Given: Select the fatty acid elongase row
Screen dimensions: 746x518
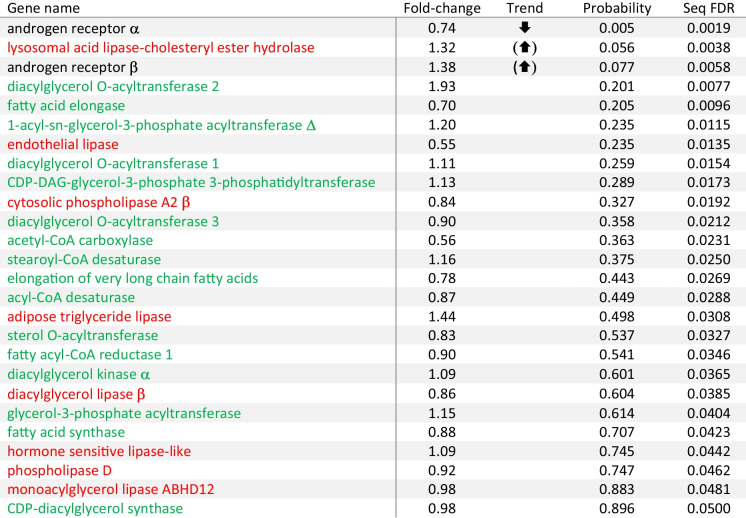Looking at the screenshot, I should click(373, 105).
